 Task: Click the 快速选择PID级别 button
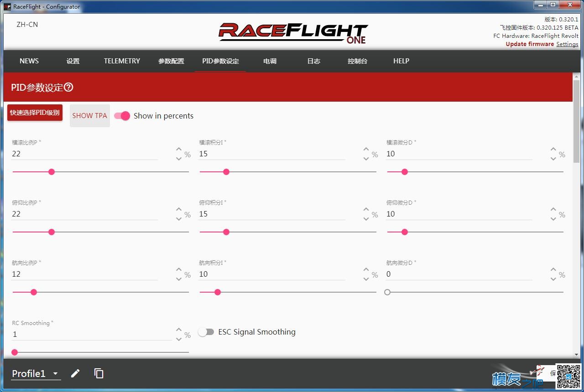pyautogui.click(x=35, y=113)
